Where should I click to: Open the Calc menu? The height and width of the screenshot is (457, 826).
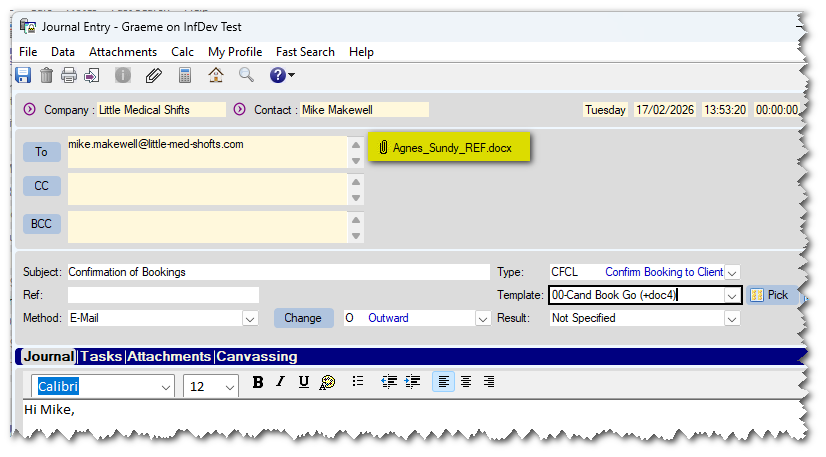pyautogui.click(x=182, y=52)
